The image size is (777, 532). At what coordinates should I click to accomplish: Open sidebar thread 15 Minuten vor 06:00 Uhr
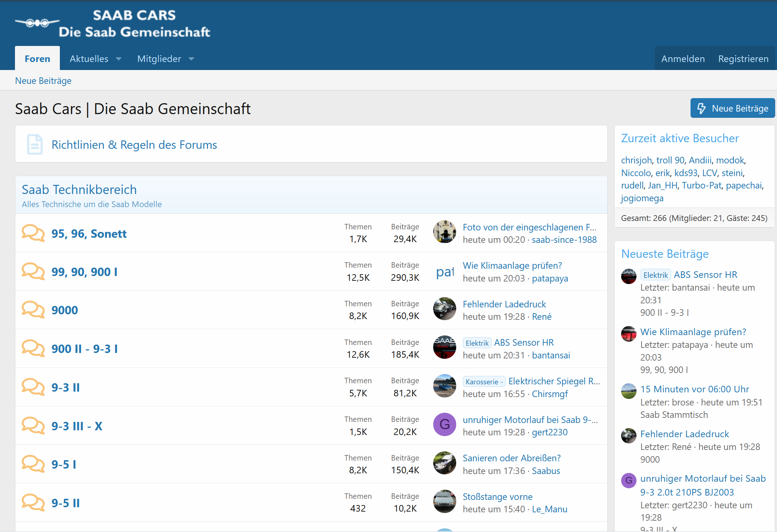click(x=695, y=389)
